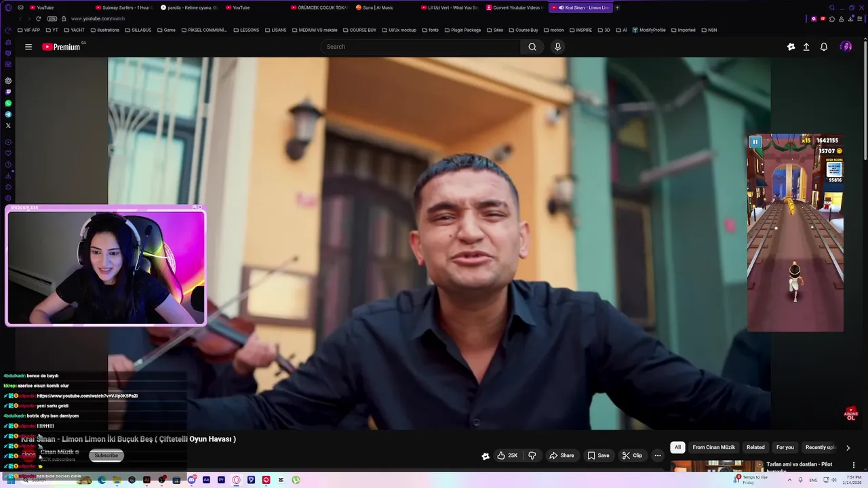The image size is (868, 488).
Task: Switch to Convert Youtube Videos tab
Action: click(514, 7)
